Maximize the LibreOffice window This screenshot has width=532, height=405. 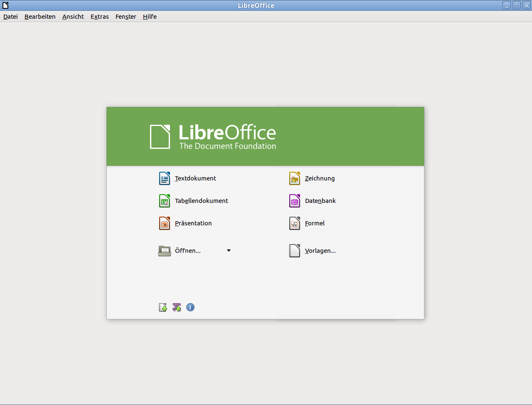pyautogui.click(x=517, y=5)
